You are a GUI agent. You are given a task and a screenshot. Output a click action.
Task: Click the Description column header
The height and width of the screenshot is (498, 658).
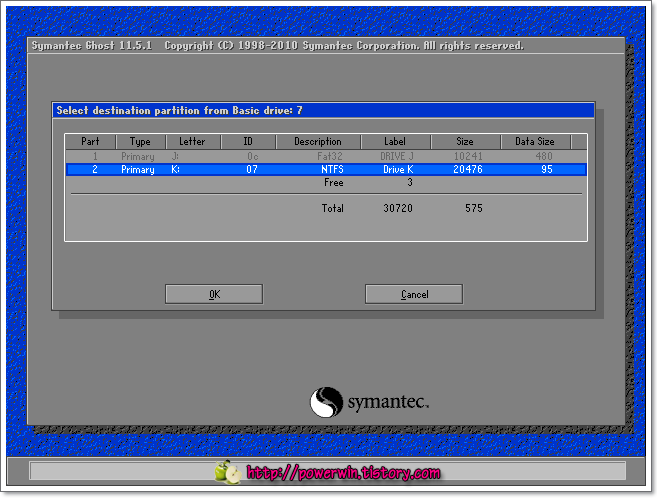(x=318, y=142)
